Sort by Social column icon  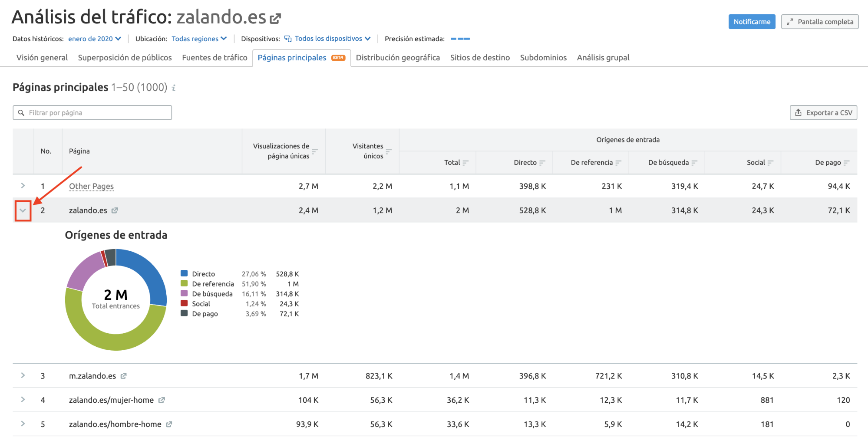click(770, 163)
